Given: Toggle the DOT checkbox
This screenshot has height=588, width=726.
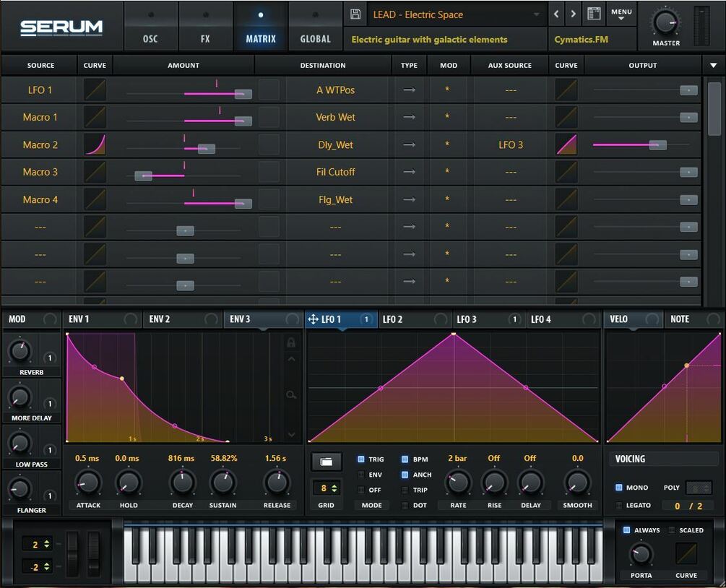Looking at the screenshot, I should pyautogui.click(x=405, y=505).
